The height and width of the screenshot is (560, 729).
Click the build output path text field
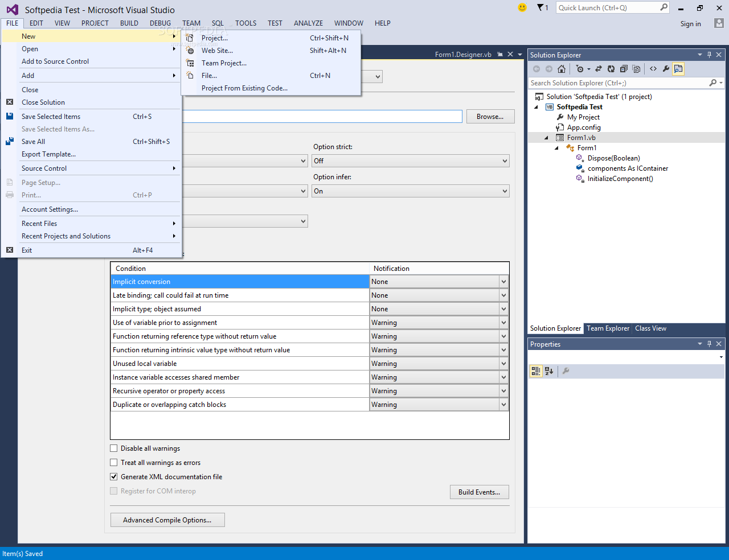(322, 117)
